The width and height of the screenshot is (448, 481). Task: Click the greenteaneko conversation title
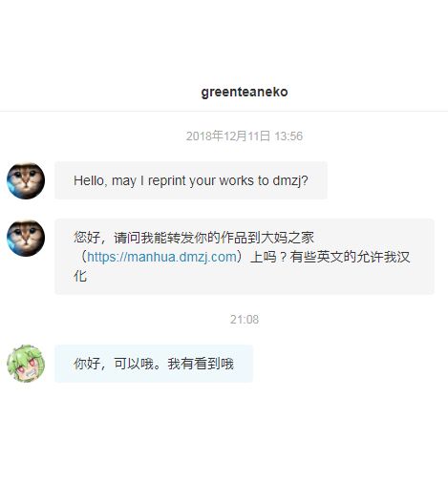coord(245,92)
